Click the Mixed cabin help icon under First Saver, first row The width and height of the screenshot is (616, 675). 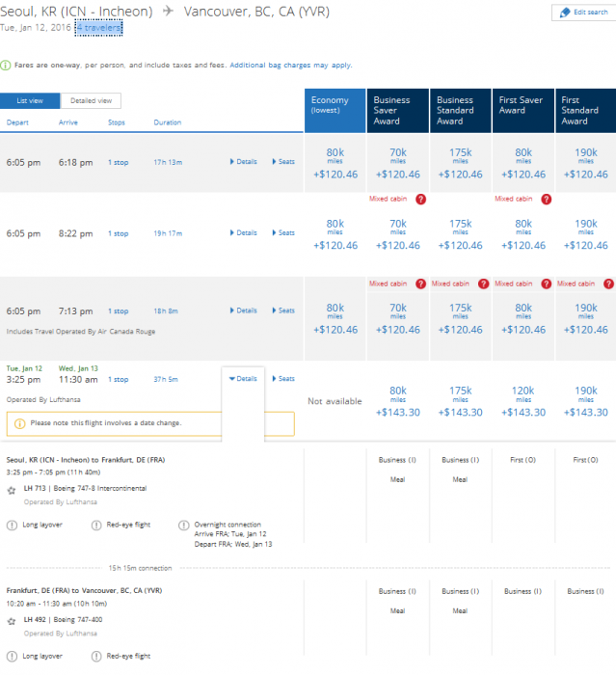(x=546, y=199)
